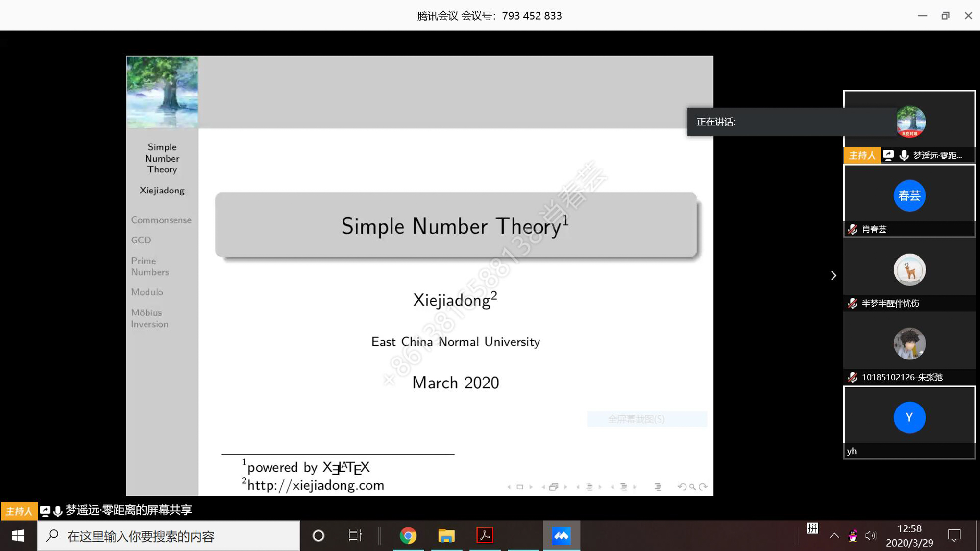Open Tencent Meeting from the taskbar
980x551 pixels.
tap(561, 535)
